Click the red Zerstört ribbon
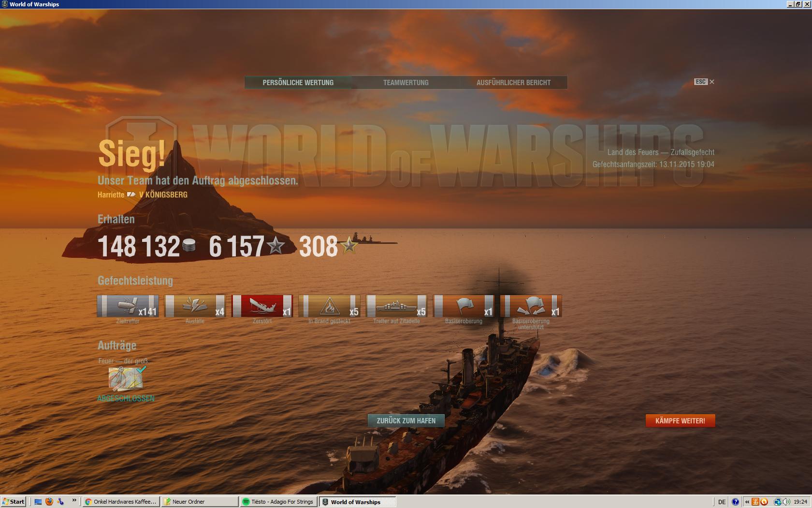The image size is (812, 508). 262,306
